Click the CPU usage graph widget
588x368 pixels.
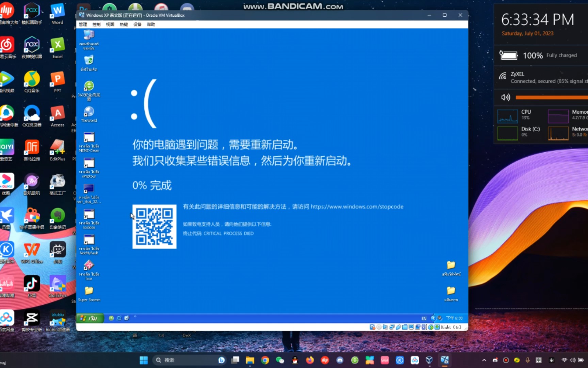(508, 116)
